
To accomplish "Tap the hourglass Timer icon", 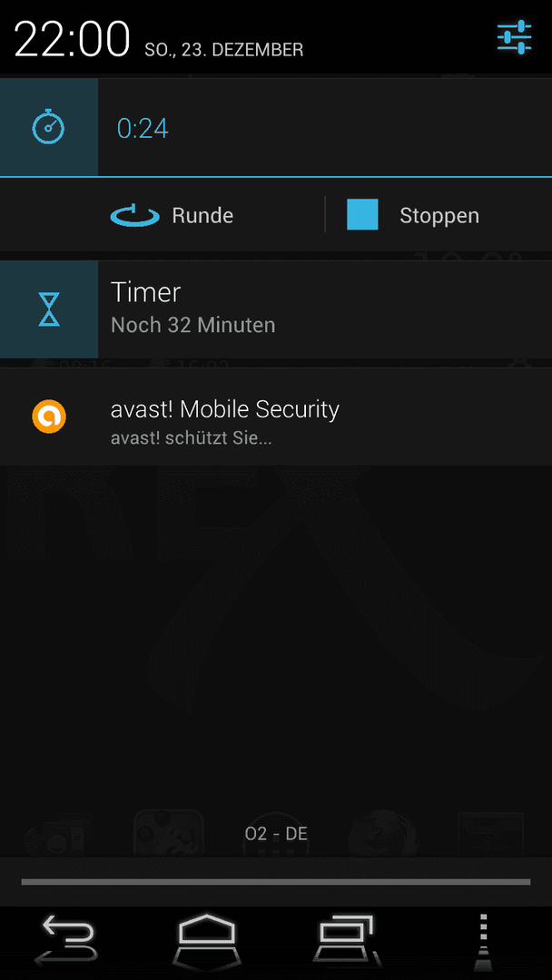I will (x=49, y=309).
